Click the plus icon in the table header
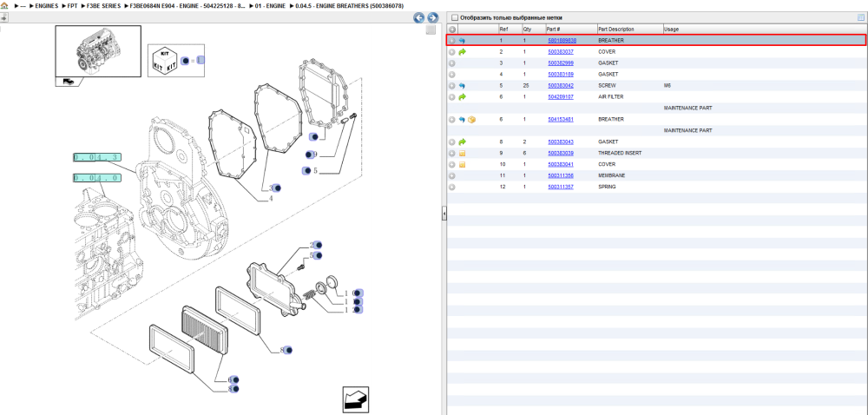This screenshot has height=415, width=868. pyautogui.click(x=451, y=29)
